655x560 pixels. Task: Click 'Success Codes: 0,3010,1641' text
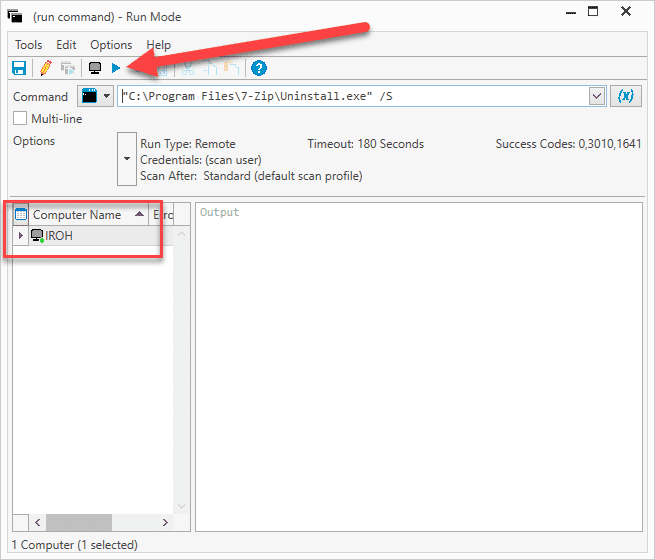pyautogui.click(x=568, y=144)
